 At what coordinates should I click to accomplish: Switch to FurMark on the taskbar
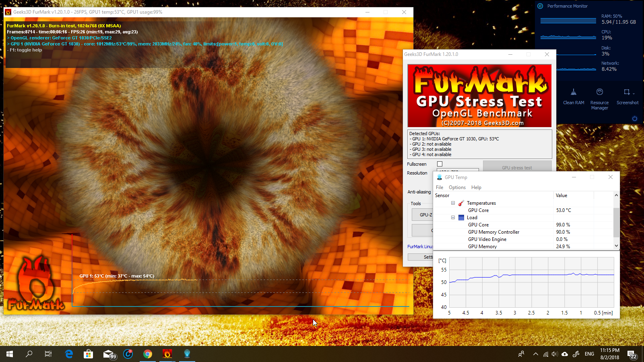click(x=167, y=354)
